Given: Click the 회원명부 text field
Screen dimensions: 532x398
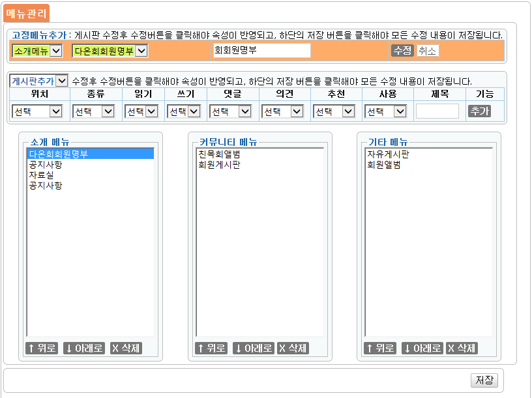Looking at the screenshot, I should pyautogui.click(x=261, y=51).
